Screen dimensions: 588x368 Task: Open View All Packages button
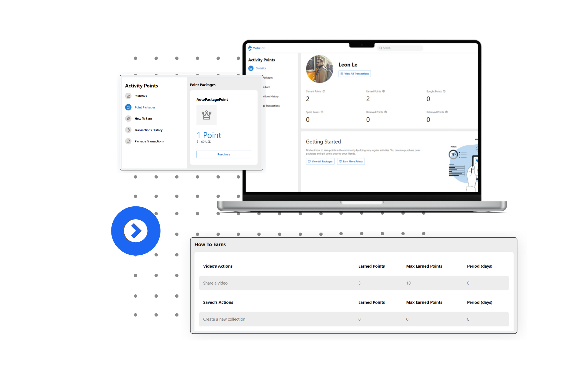coord(320,161)
